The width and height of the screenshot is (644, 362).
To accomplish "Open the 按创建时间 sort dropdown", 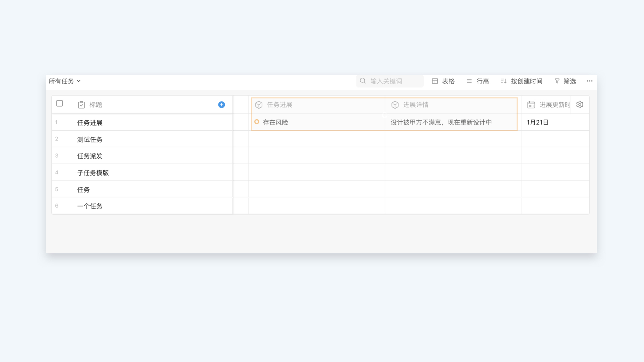I will click(522, 81).
